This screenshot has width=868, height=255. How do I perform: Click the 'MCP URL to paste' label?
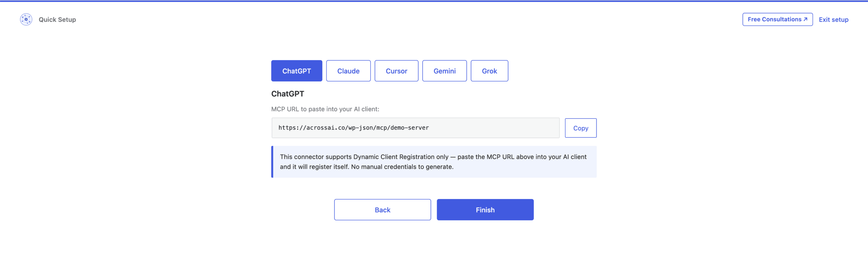(325, 109)
